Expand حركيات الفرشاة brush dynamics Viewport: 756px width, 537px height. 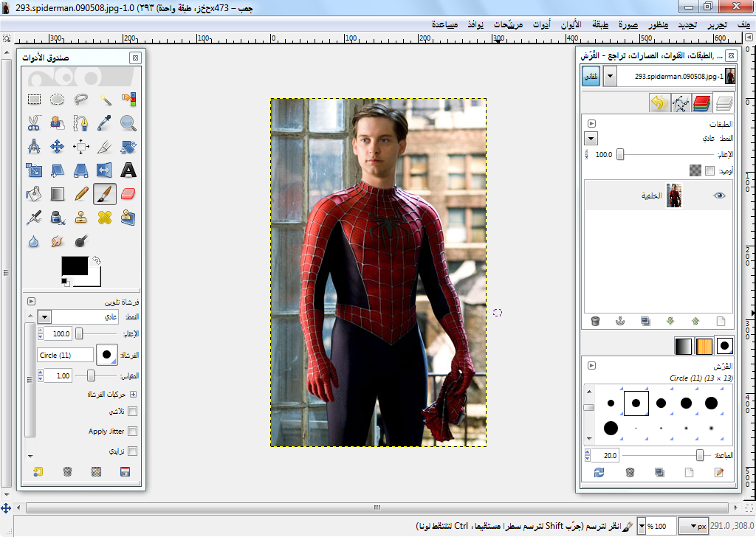pyautogui.click(x=133, y=394)
